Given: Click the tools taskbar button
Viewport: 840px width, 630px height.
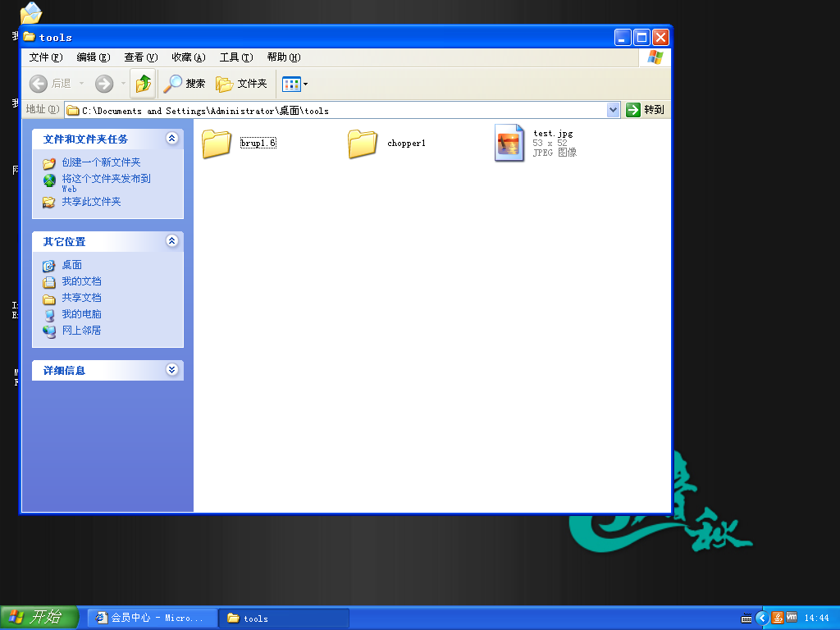Looking at the screenshot, I should [284, 618].
